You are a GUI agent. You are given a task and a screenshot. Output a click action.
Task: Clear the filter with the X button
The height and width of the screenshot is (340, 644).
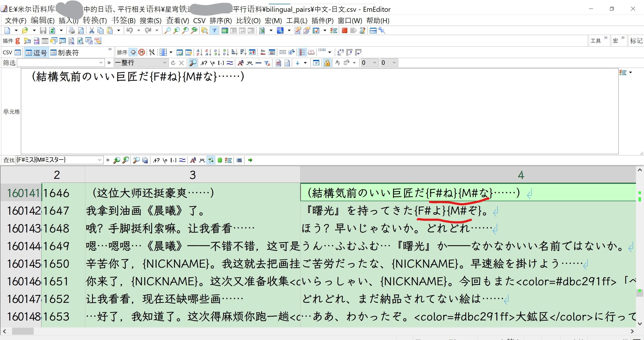click(x=182, y=63)
